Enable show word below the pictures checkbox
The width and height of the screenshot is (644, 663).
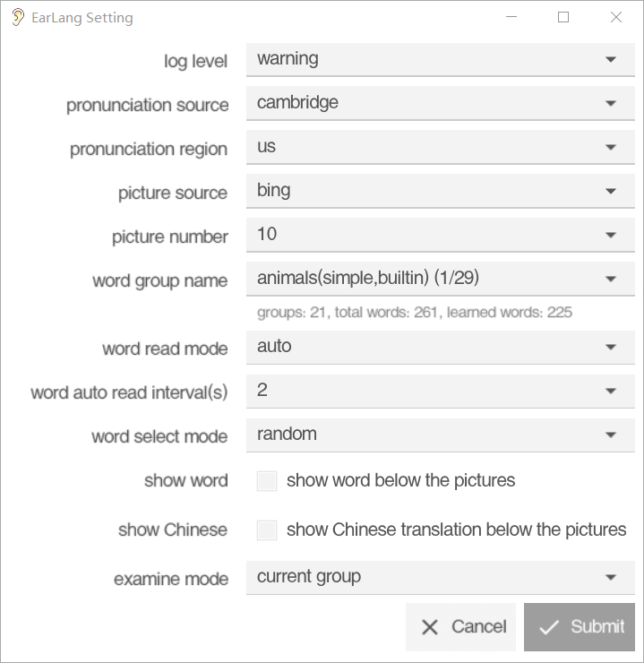click(x=267, y=481)
